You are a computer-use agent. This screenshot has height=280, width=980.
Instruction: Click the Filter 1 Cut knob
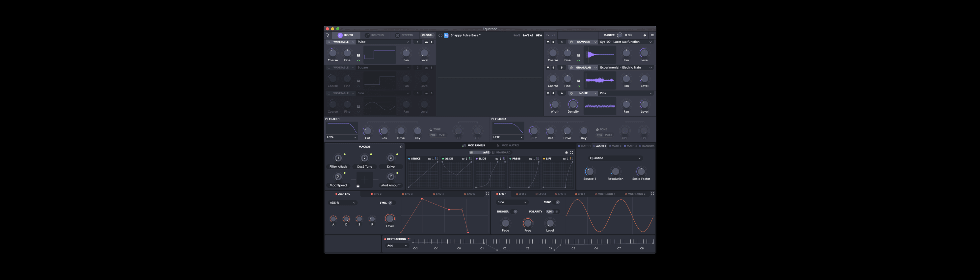[367, 131]
